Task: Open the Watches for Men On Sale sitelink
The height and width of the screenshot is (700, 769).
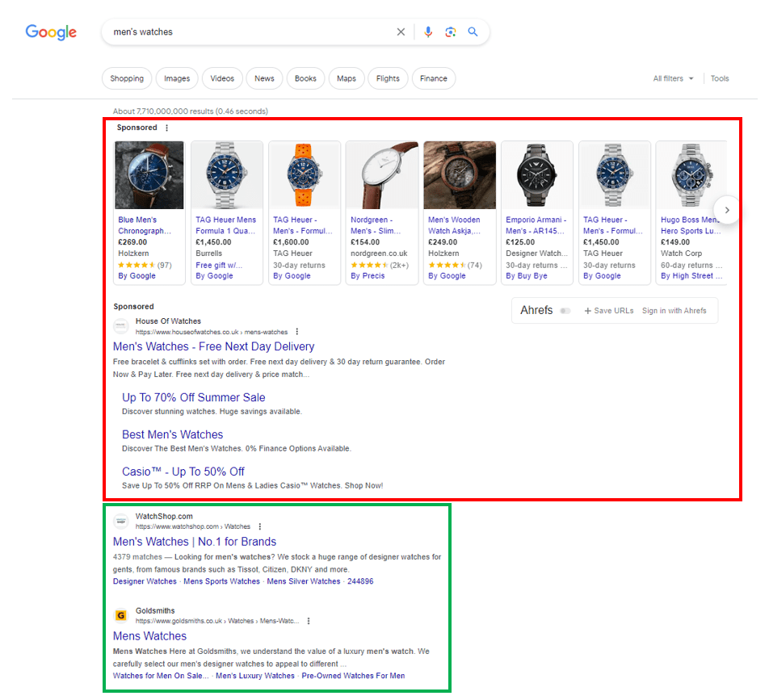Action: click(161, 676)
